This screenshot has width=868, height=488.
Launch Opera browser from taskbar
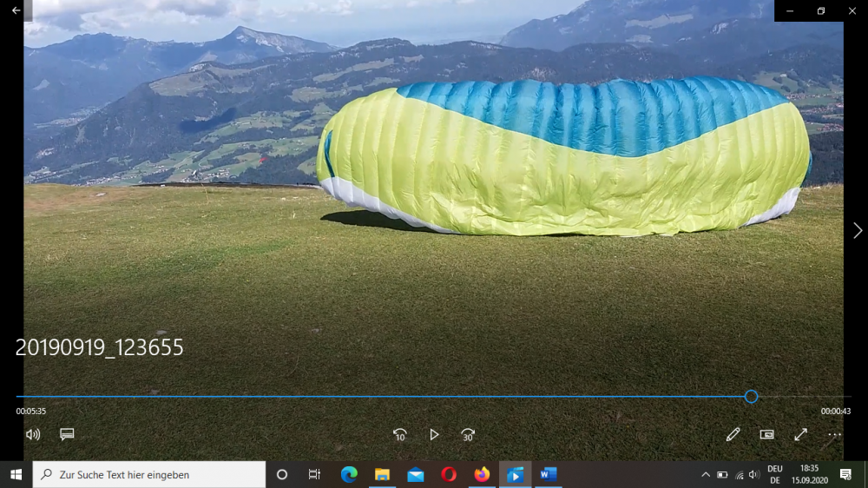[x=449, y=475]
